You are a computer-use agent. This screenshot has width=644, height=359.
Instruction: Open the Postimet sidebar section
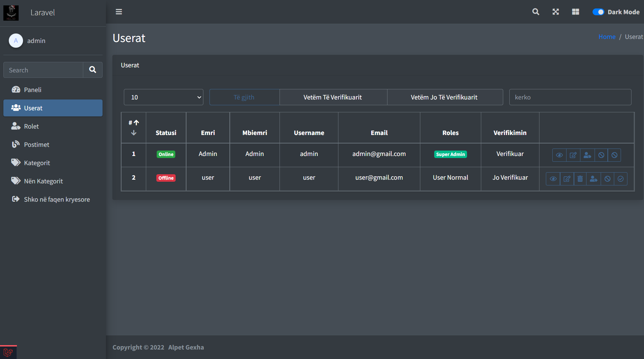[x=37, y=144]
